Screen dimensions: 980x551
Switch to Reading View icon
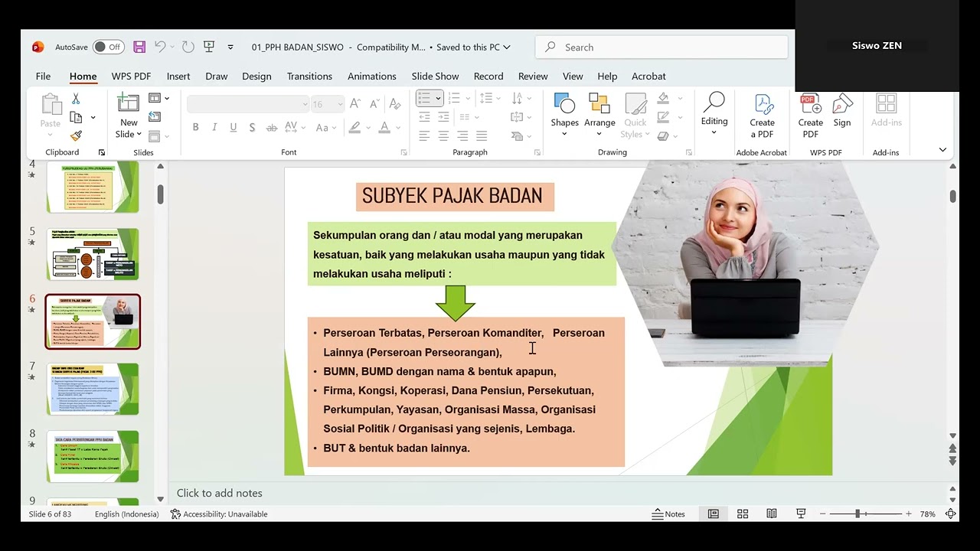[x=772, y=514]
